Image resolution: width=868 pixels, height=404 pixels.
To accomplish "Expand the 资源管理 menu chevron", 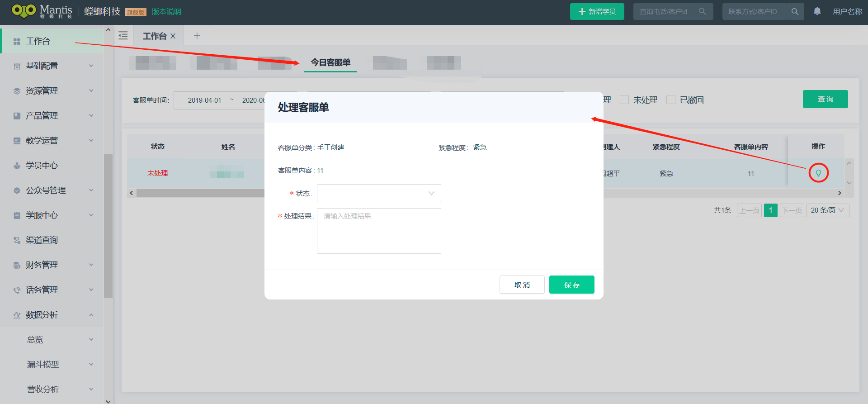I will tap(91, 91).
